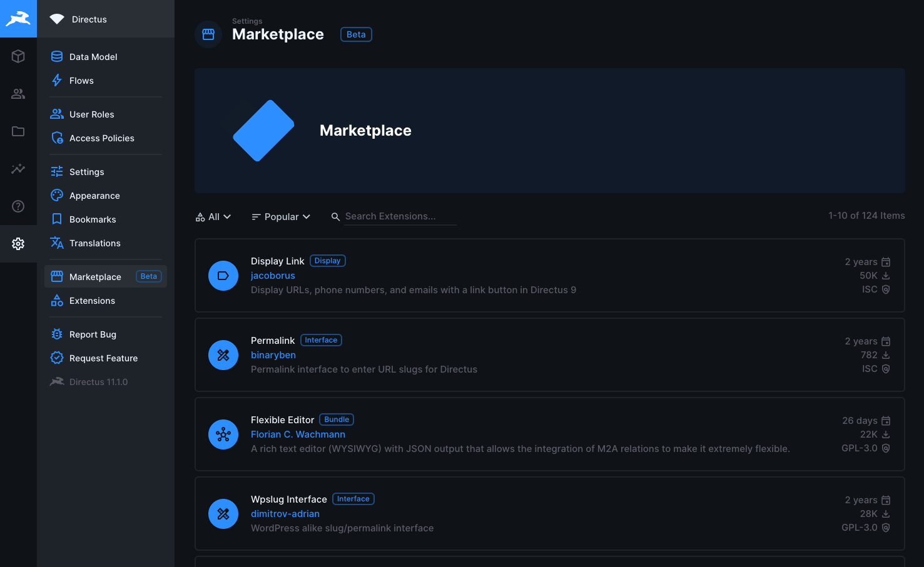This screenshot has height=567, width=924.
Task: Open author link dimitrov-adrian
Action: [285, 514]
